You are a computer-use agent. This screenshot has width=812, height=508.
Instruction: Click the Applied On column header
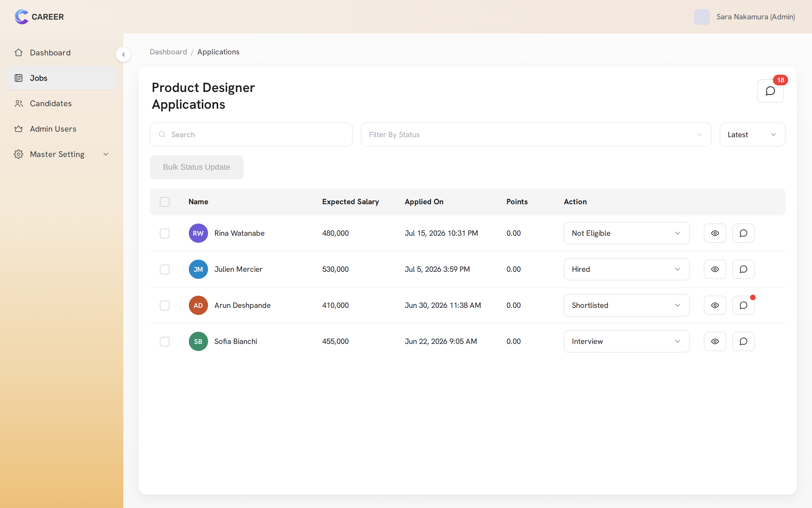424,202
